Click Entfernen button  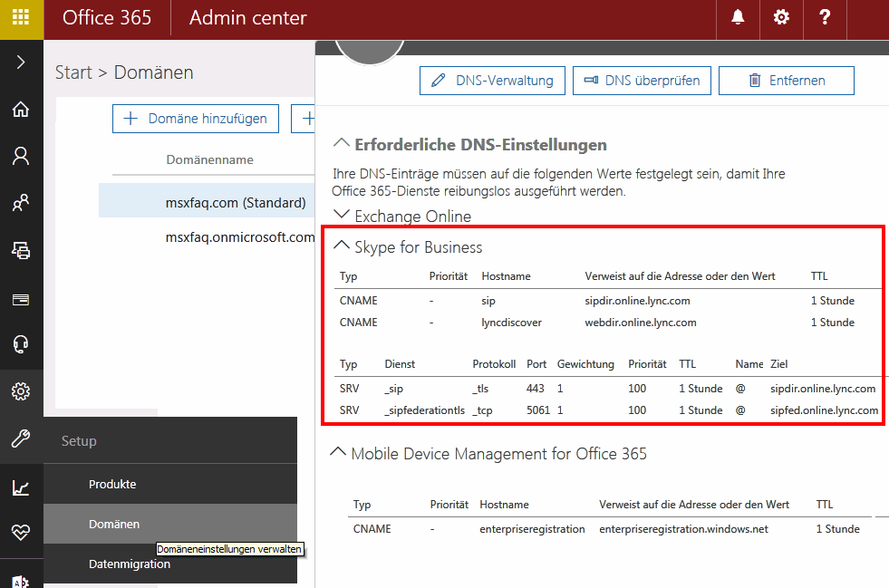pyautogui.click(x=787, y=81)
